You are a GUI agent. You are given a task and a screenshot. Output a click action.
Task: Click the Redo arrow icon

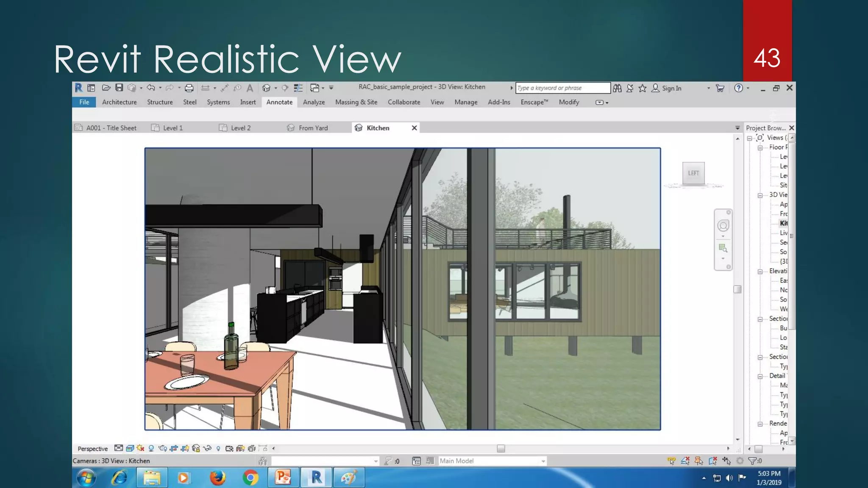coord(170,88)
